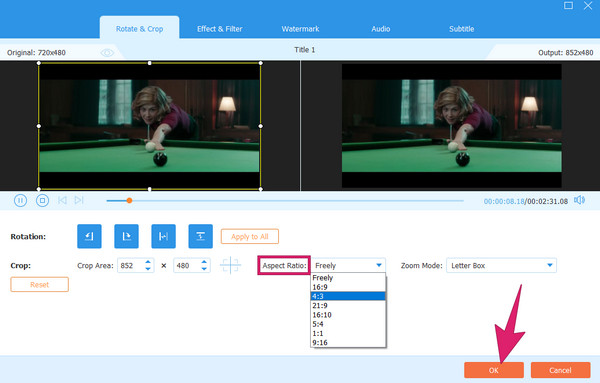Screen dimensions: 600x383
Task: Open the Aspect Ratio dropdown arrow
Action: point(379,265)
